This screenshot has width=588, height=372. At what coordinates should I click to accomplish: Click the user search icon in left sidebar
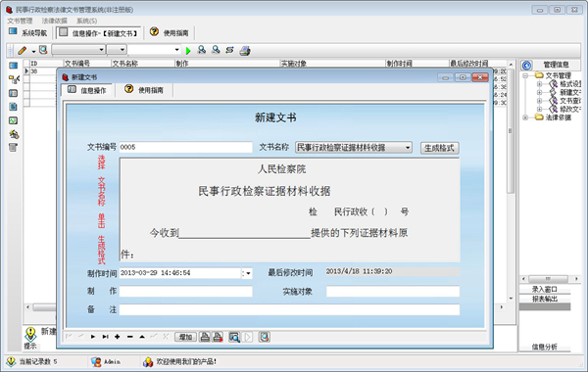point(14,134)
